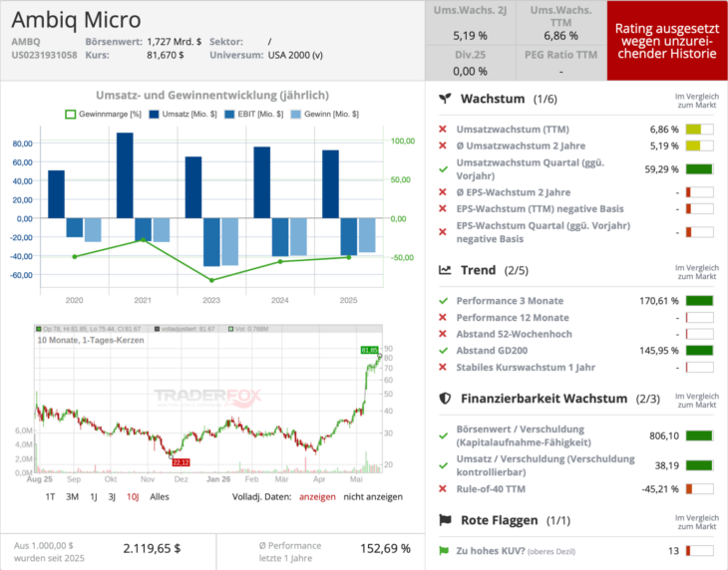Click red X beside Stabiles Kurswachstum 1 Jahr
Viewport: 728px width, 570px height.
[x=443, y=368]
